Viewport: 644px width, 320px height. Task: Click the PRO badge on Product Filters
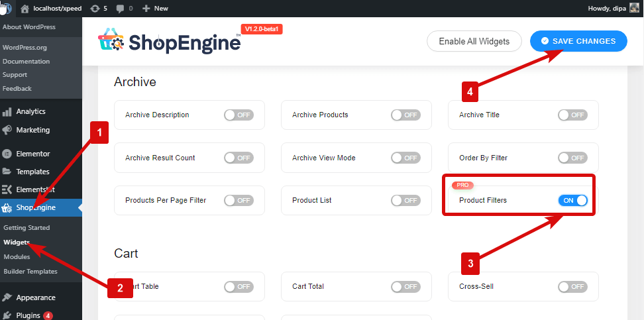click(462, 186)
